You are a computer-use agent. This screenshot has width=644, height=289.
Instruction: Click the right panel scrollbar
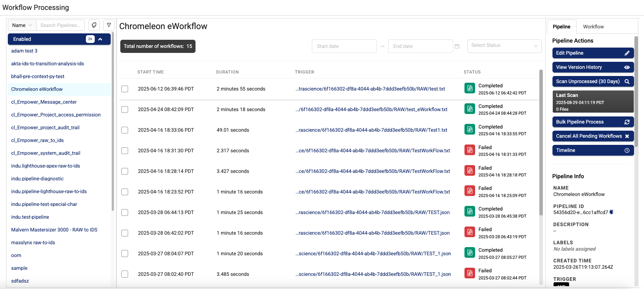636,92
